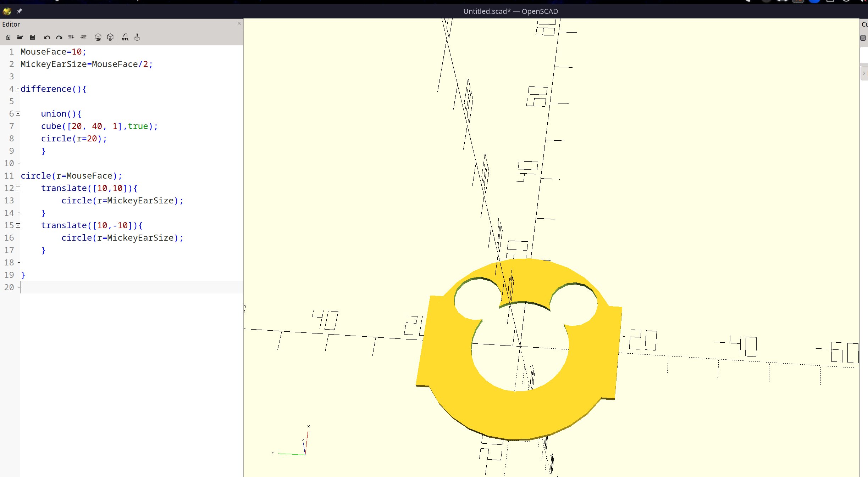
Task: Click the pin icon in the title bar
Action: click(19, 11)
